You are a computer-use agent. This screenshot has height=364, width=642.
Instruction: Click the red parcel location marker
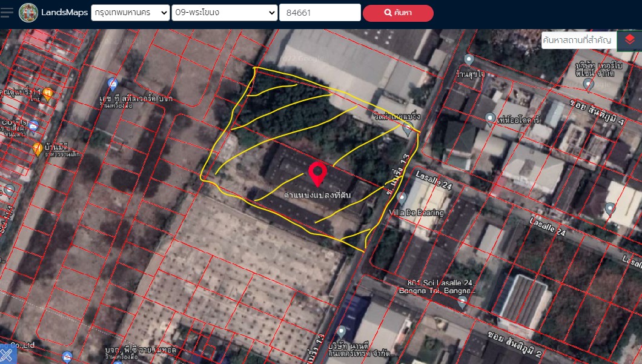(x=317, y=174)
